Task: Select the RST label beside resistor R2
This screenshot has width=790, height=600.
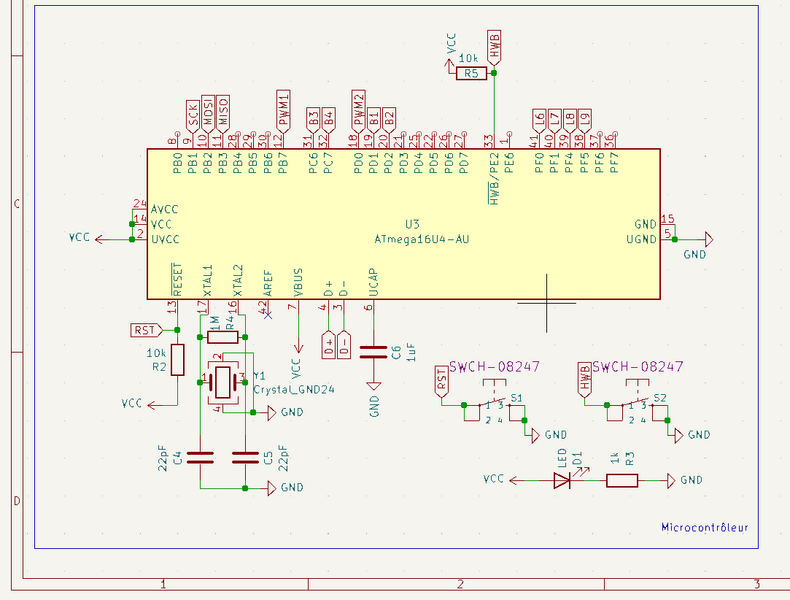Action: pos(146,330)
